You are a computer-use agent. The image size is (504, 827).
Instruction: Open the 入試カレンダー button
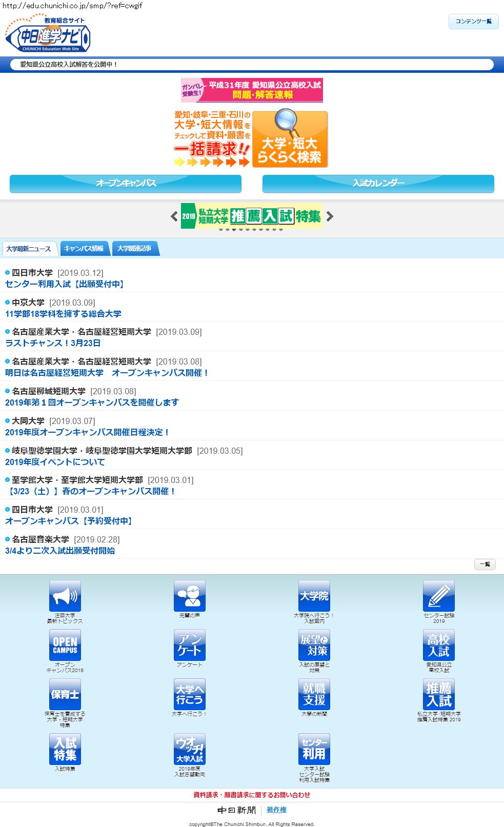coord(378,184)
